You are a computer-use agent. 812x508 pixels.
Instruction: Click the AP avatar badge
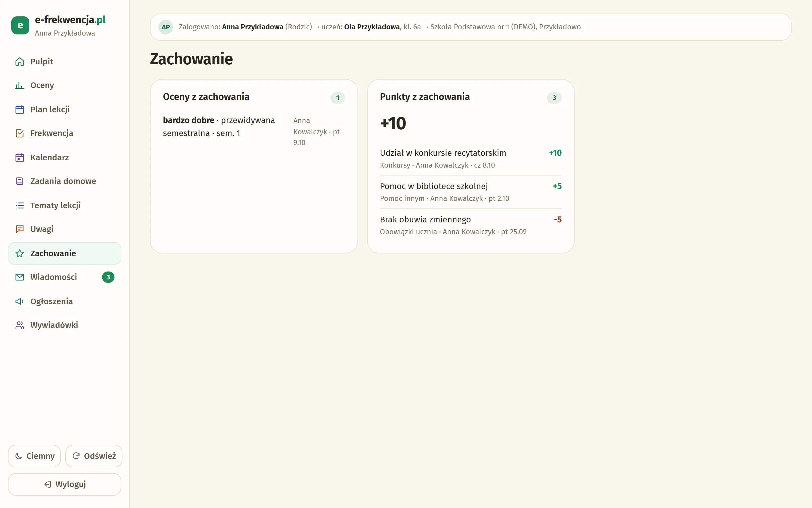point(166,27)
